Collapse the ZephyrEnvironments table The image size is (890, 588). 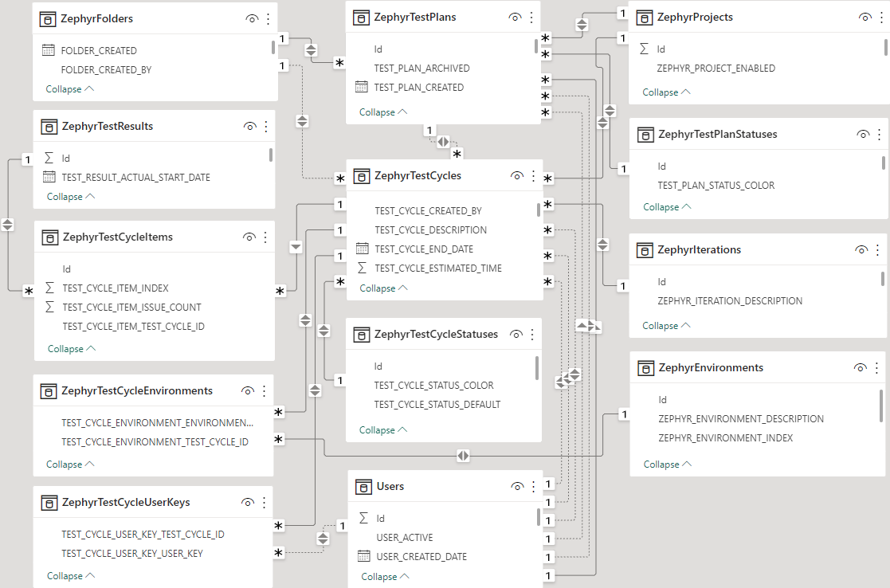[666, 465]
